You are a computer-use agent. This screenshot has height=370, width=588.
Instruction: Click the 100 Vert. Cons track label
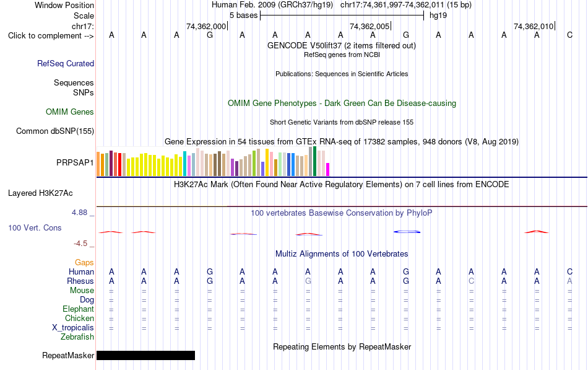(x=35, y=228)
